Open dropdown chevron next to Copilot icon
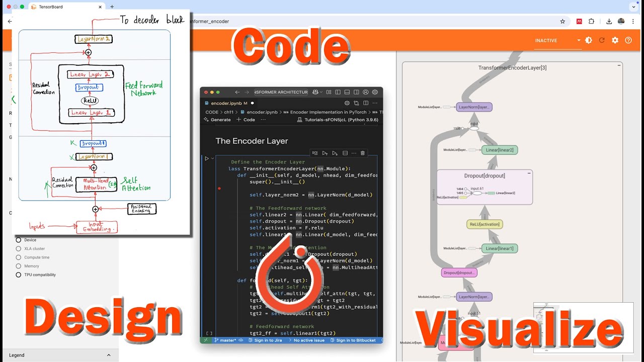Screen dimensions: 644x362 coord(321,92)
